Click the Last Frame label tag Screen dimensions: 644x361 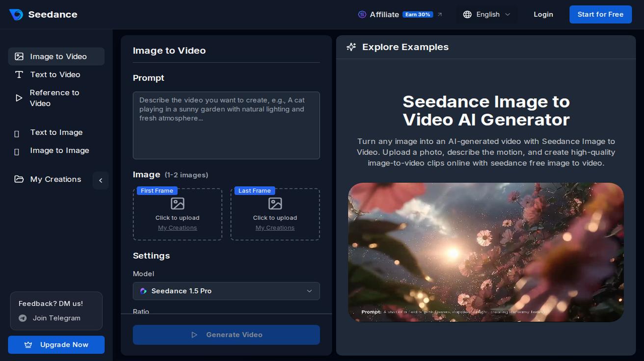(255, 191)
